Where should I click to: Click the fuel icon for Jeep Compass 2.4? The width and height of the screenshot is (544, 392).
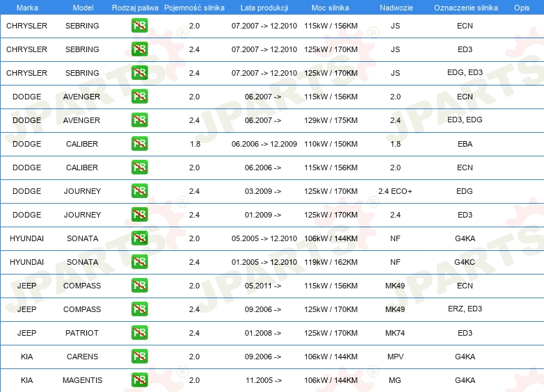(x=139, y=309)
